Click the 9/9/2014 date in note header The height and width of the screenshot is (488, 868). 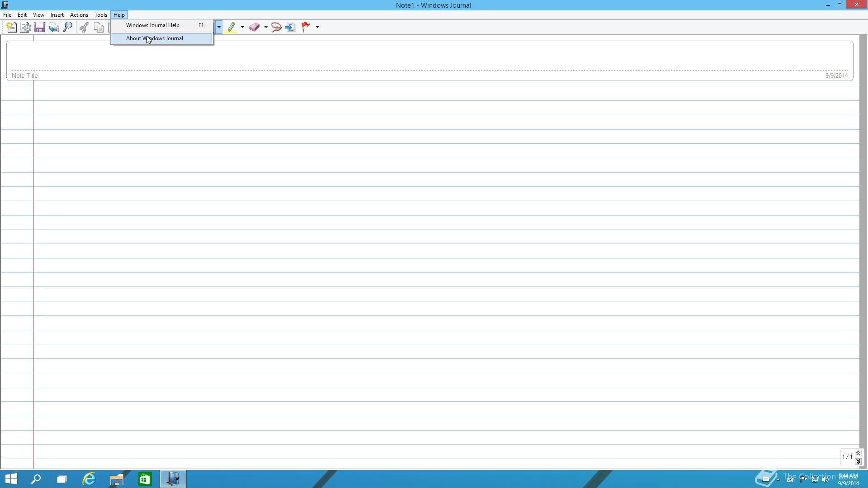tap(836, 76)
